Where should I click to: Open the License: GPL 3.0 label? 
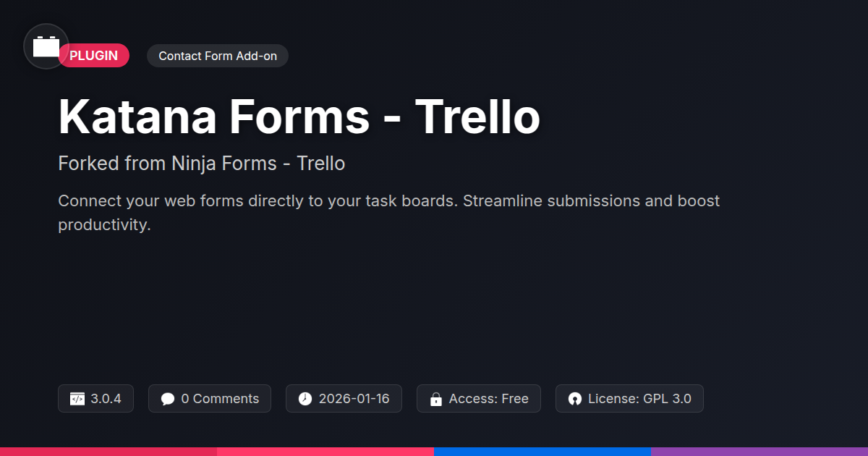coord(639,399)
